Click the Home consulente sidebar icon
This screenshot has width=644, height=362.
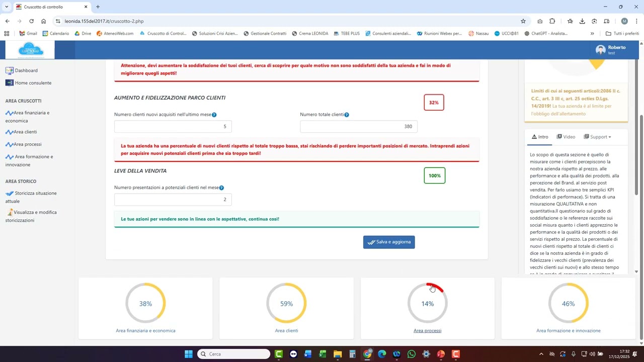click(x=9, y=83)
